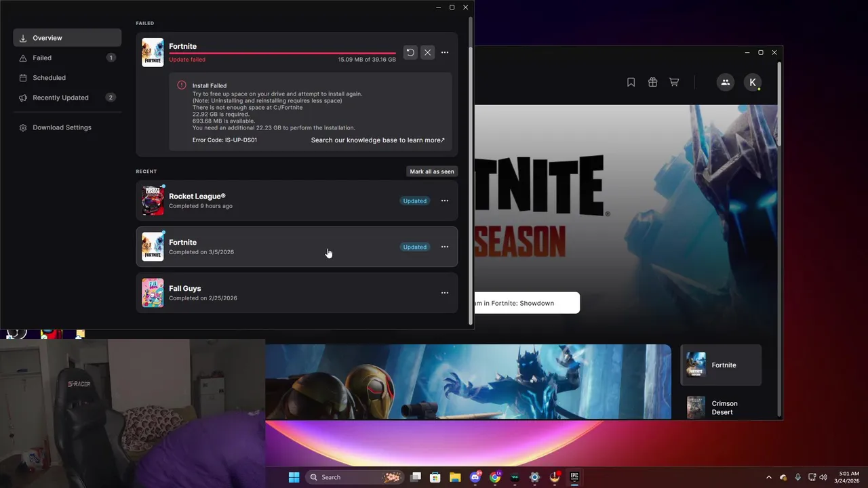This screenshot has width=868, height=488.
Task: Open the Settings gear taskbar icon
Action: tap(534, 477)
